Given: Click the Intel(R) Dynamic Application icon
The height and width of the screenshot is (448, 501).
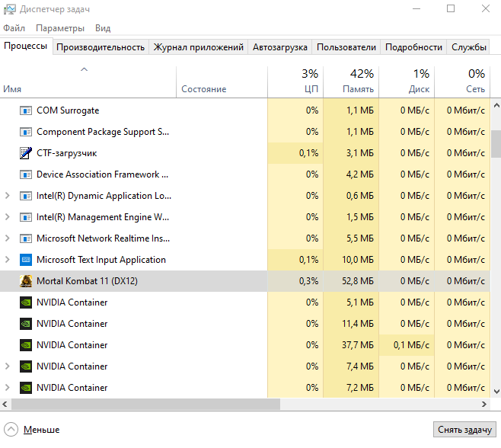Looking at the screenshot, I should tap(26, 196).
